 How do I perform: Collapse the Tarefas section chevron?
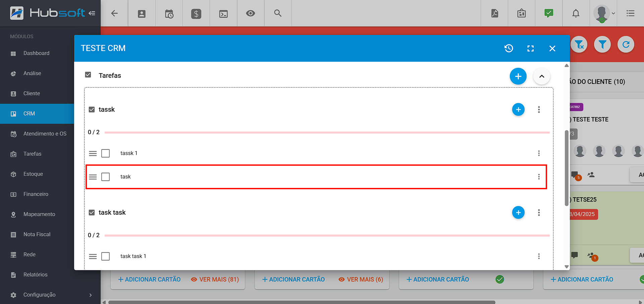542,76
